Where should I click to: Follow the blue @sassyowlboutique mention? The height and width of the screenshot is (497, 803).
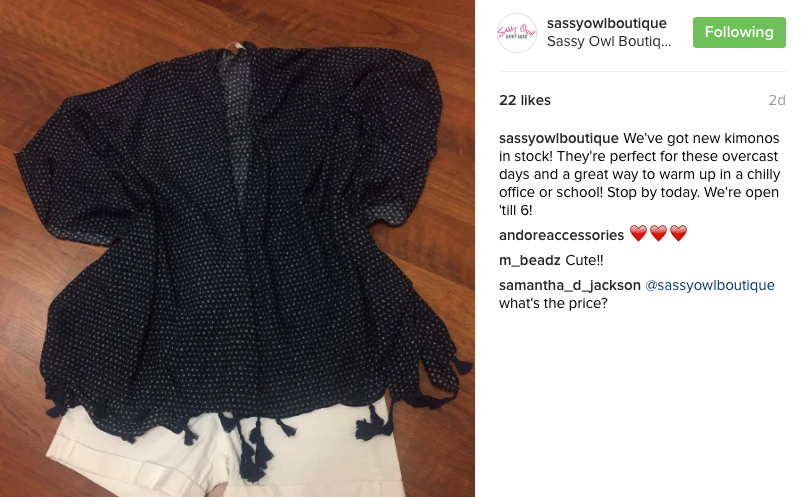pos(710,285)
